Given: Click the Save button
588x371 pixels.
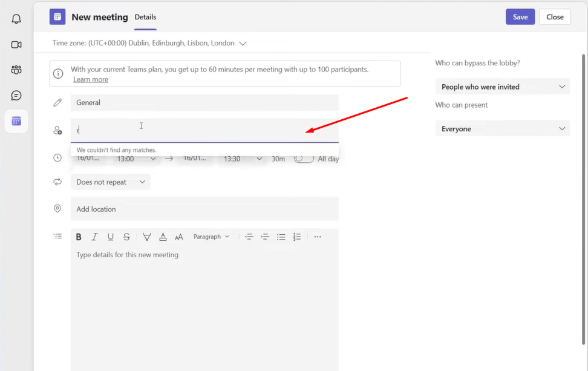Looking at the screenshot, I should pyautogui.click(x=520, y=17).
